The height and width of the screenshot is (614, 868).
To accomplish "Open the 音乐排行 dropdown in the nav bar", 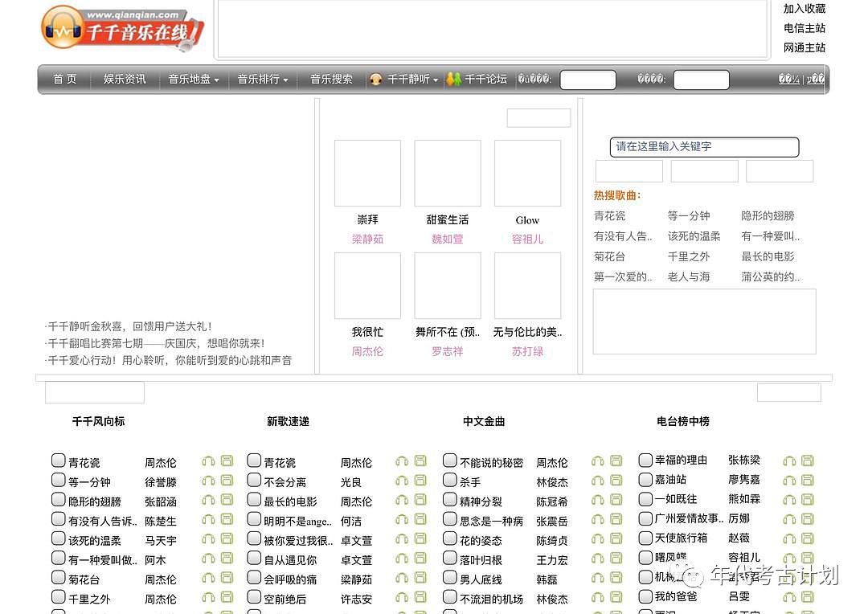I will pos(263,80).
